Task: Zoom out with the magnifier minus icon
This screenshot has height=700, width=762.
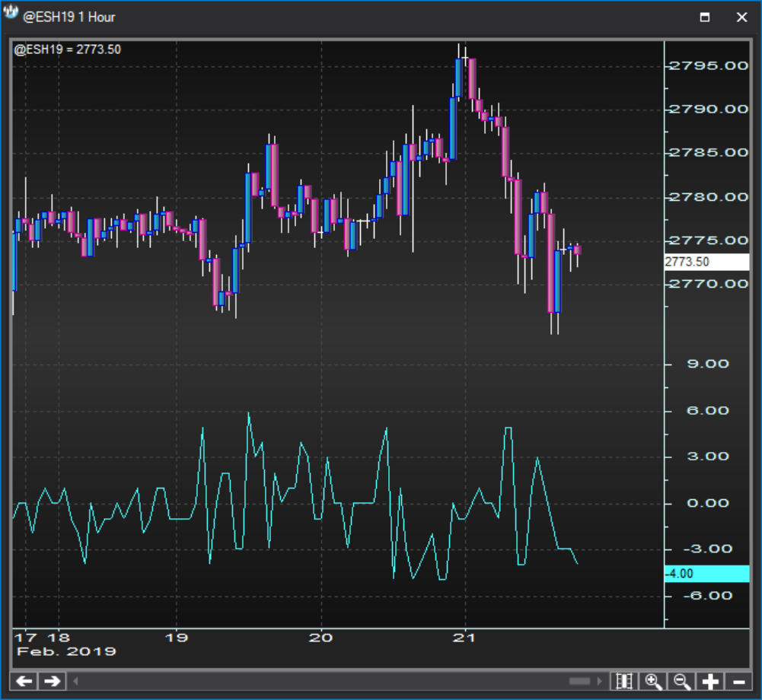Action: (x=682, y=681)
